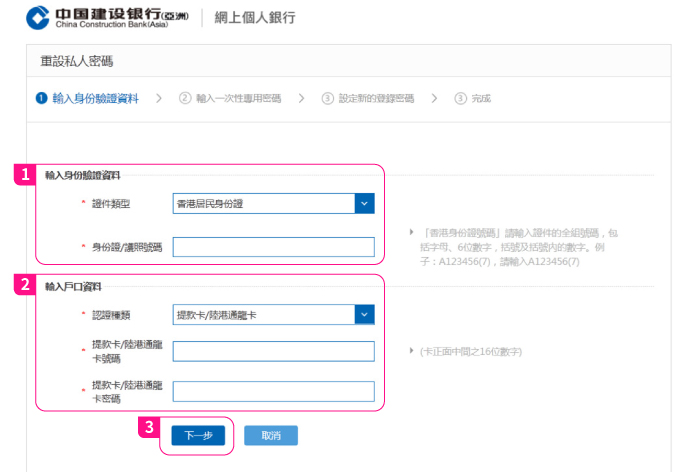This screenshot has width=700, height=472.
Task: Click the pink number 3 badge
Action: click(x=148, y=426)
